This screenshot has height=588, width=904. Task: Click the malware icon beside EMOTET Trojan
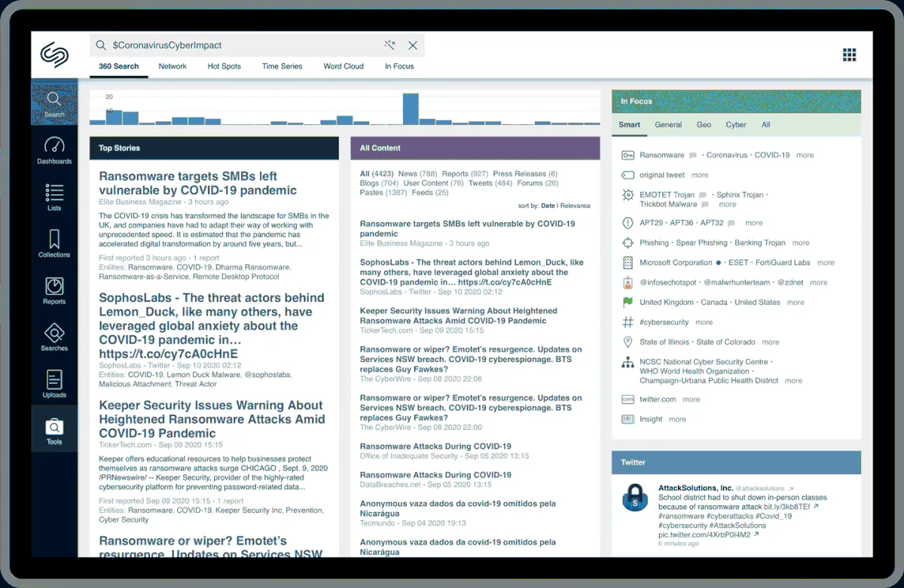click(628, 195)
